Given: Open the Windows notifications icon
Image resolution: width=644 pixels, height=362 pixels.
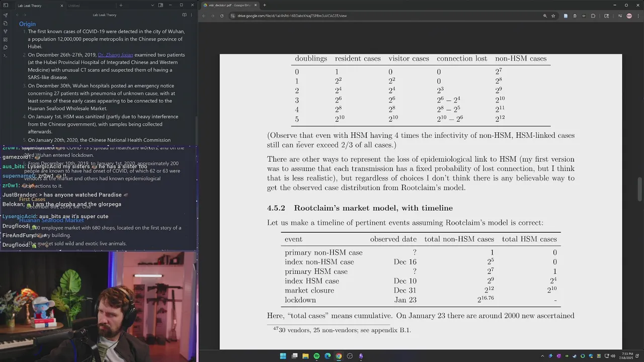Looking at the screenshot, I should tap(638, 356).
